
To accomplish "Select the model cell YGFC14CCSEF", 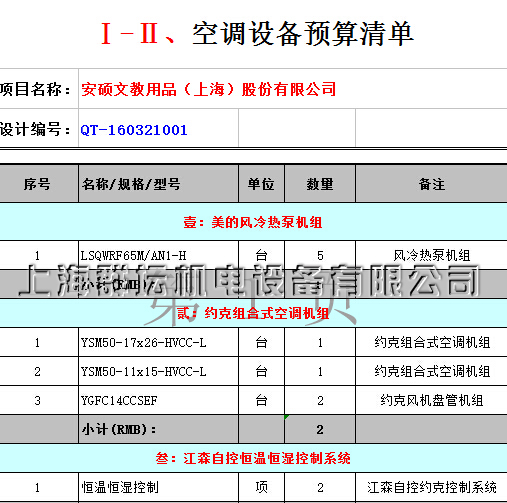I will 159,400.
